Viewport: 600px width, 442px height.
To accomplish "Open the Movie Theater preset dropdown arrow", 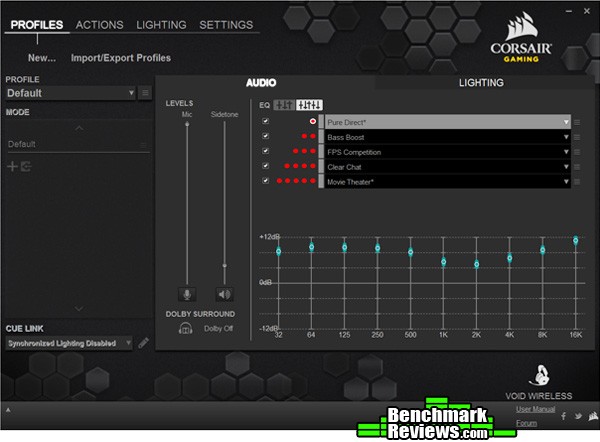I will tap(566, 182).
